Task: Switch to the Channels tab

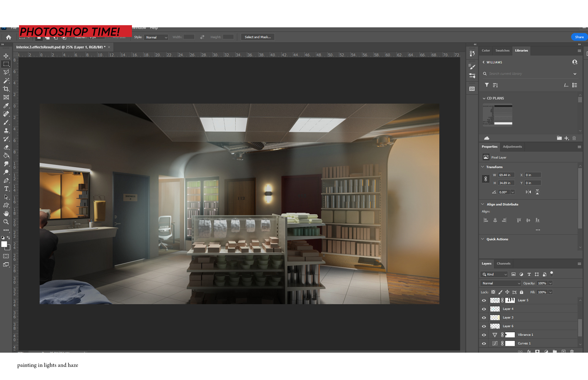Action: coord(503,263)
